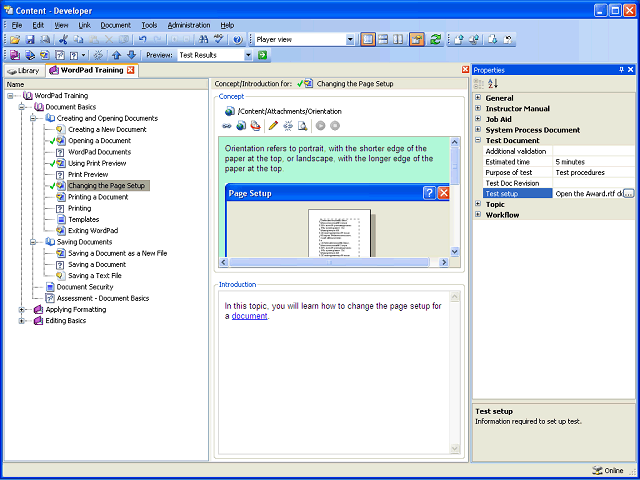
Task: Collapse Creating and Opening Documents node
Action: point(33,118)
